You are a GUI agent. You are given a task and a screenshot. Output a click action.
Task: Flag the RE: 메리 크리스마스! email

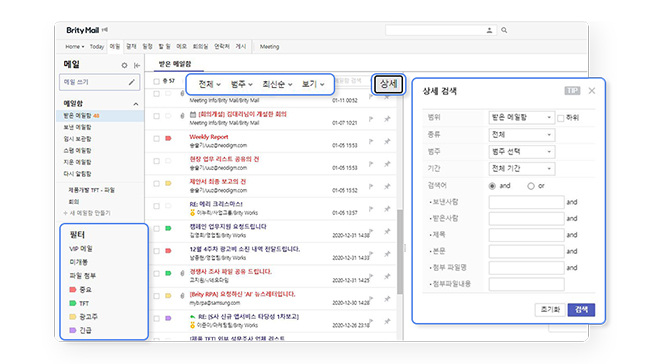(371, 209)
